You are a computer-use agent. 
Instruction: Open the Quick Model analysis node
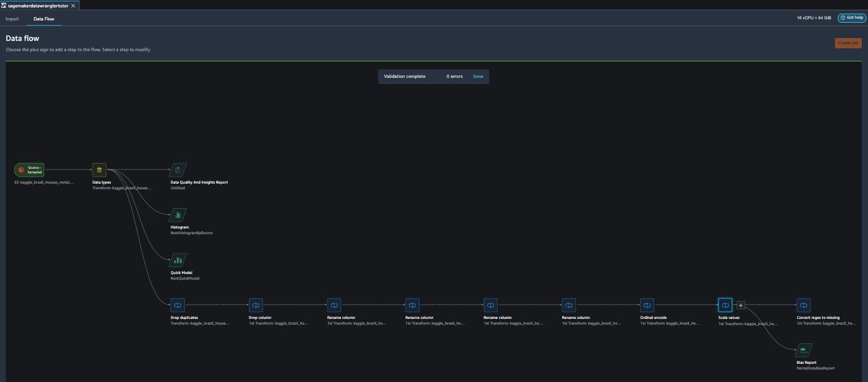click(178, 260)
